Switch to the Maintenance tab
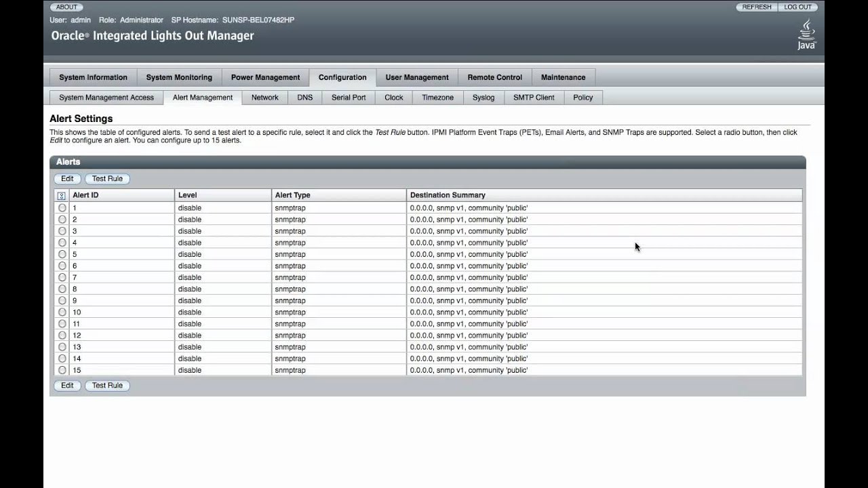The height and width of the screenshot is (488, 868). tap(564, 77)
